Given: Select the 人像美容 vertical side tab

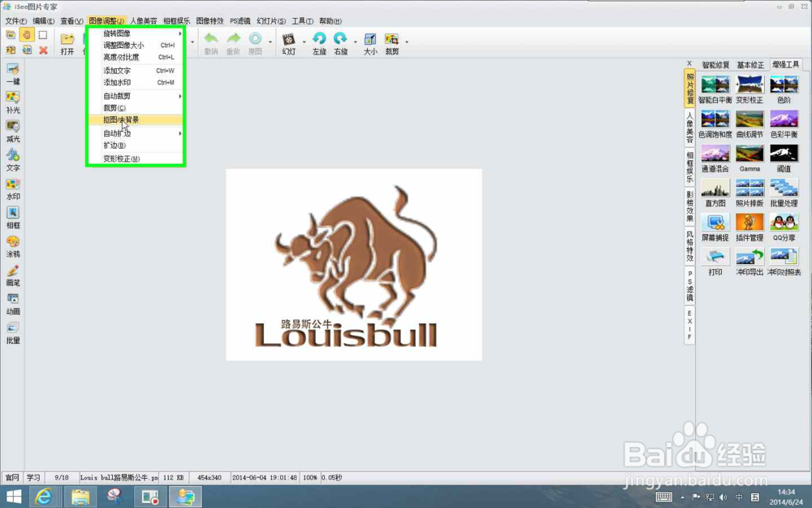Looking at the screenshot, I should (x=689, y=128).
